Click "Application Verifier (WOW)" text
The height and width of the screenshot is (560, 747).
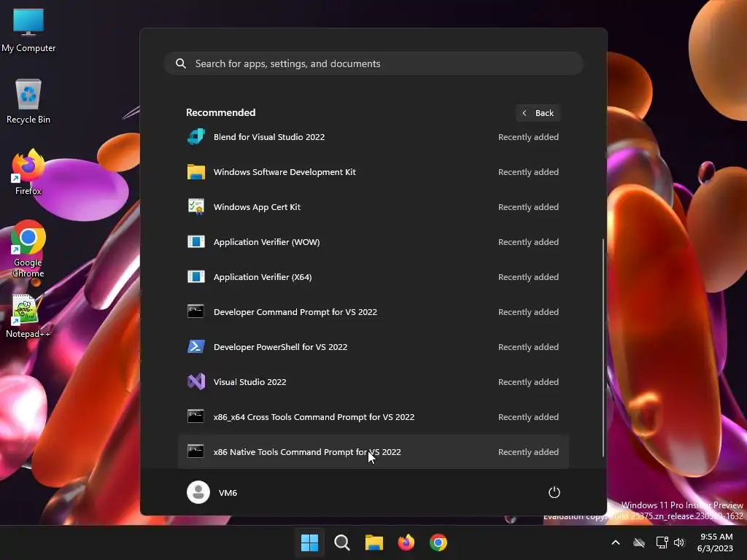tap(267, 242)
